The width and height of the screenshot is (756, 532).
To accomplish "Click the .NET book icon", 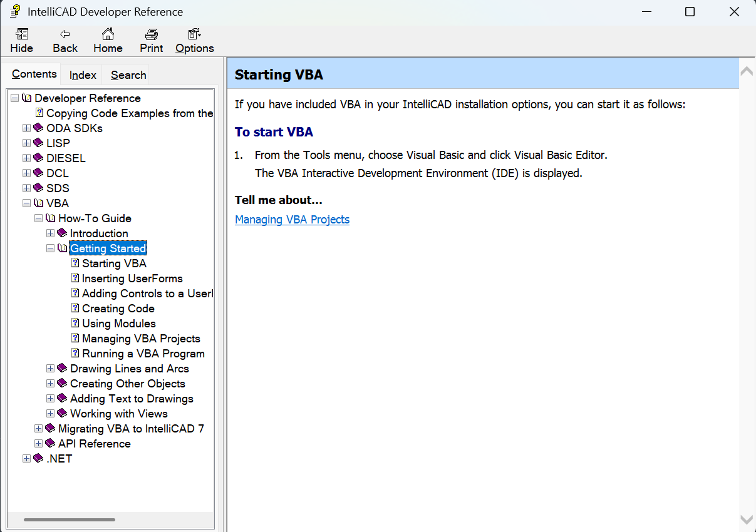I will [38, 458].
